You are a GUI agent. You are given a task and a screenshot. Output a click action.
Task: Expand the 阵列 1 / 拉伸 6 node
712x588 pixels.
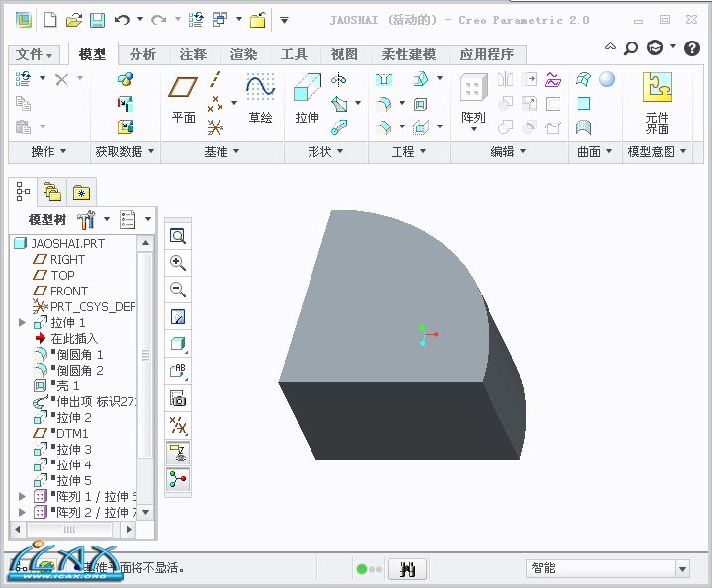click(x=22, y=497)
